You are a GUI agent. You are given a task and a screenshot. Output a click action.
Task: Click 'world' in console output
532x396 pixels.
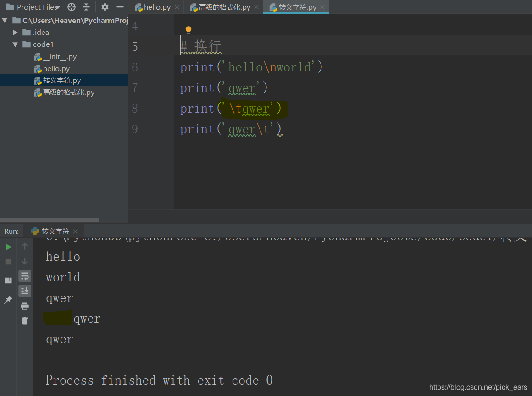coord(63,277)
